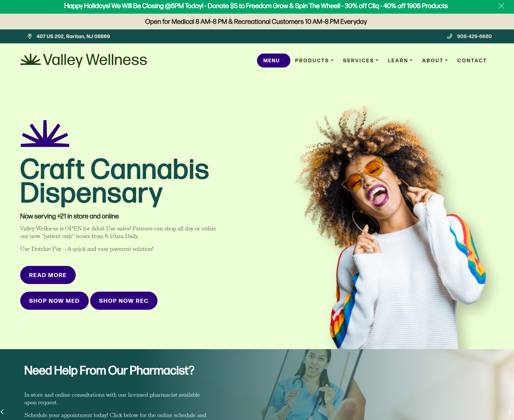Open the 407 US 202 Raritan address link

tap(73, 36)
